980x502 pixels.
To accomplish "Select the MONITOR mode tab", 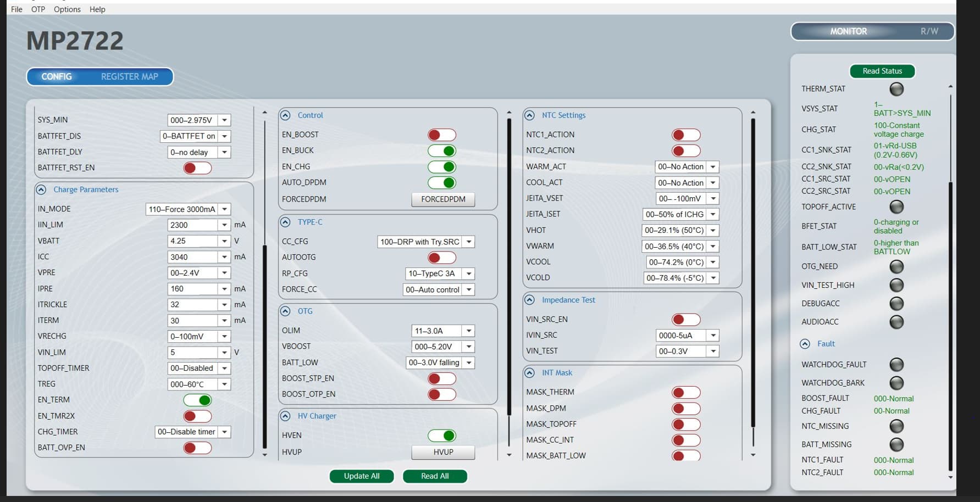I will click(x=849, y=31).
